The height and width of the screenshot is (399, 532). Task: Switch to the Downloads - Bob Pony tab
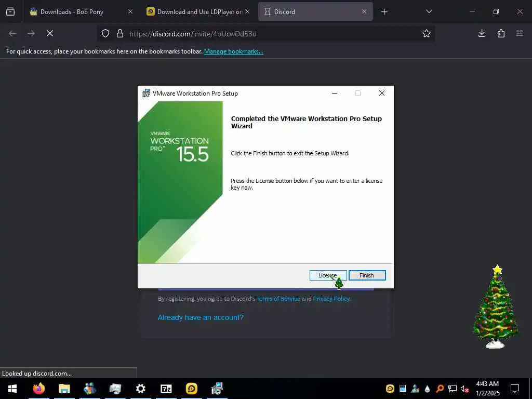(72, 12)
